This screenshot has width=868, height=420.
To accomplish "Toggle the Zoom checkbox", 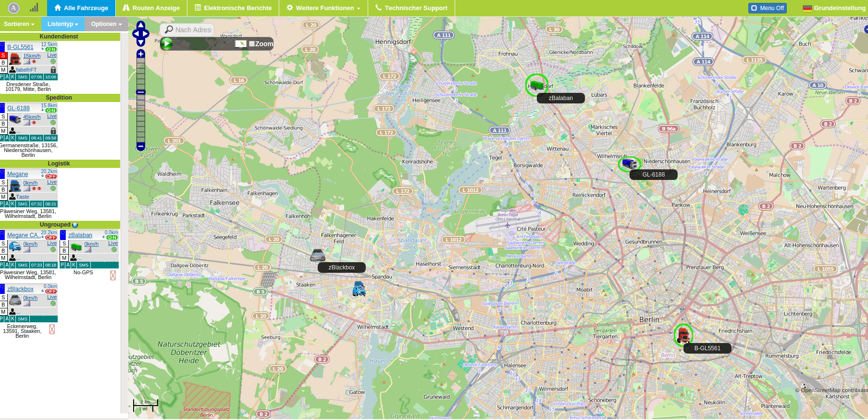I will (x=252, y=44).
